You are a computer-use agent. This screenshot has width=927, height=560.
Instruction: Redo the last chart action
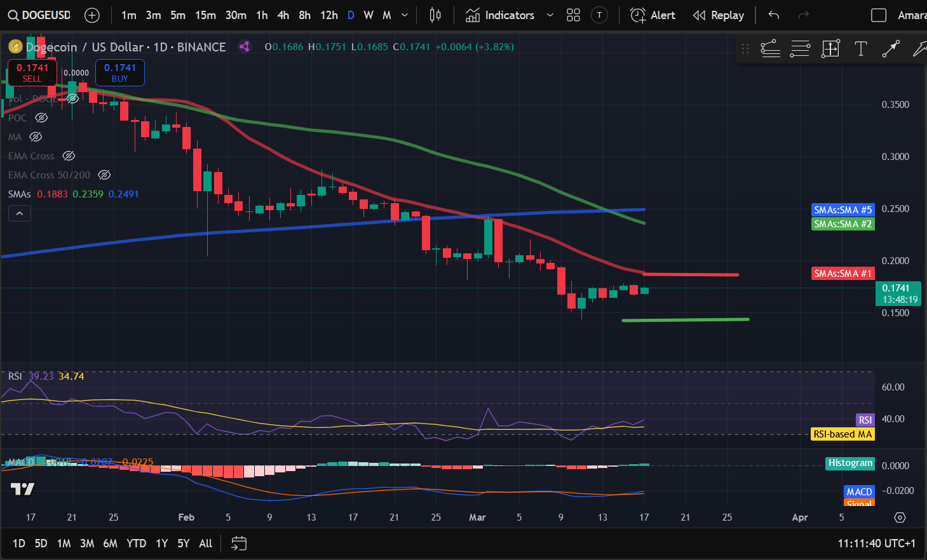pyautogui.click(x=803, y=15)
